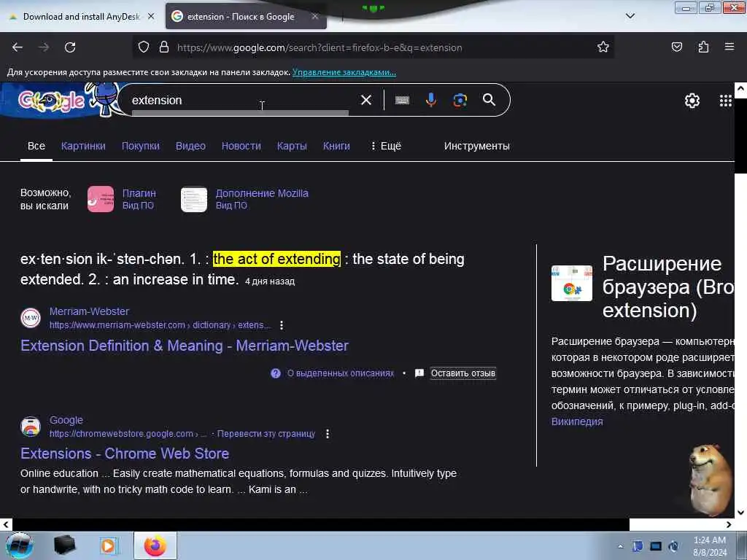The width and height of the screenshot is (747, 560).
Task: Clear the search query with X
Action: [366, 100]
